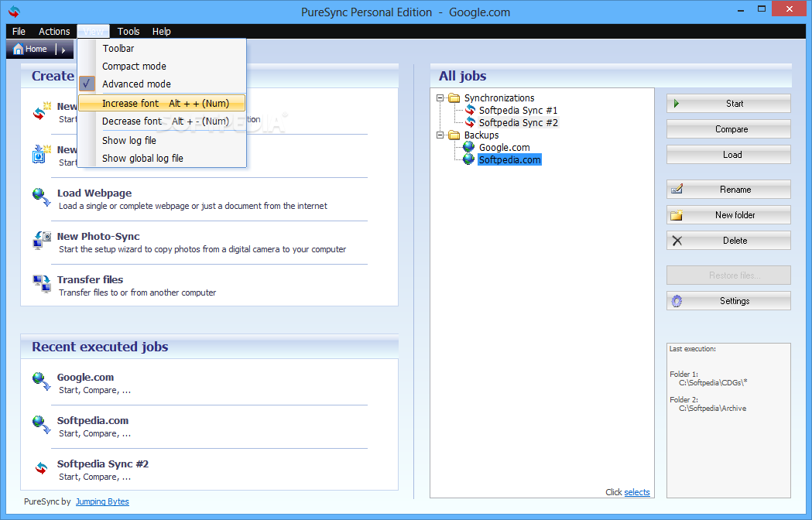Image resolution: width=812 pixels, height=520 pixels.
Task: Click the Restore files button
Action: point(728,275)
